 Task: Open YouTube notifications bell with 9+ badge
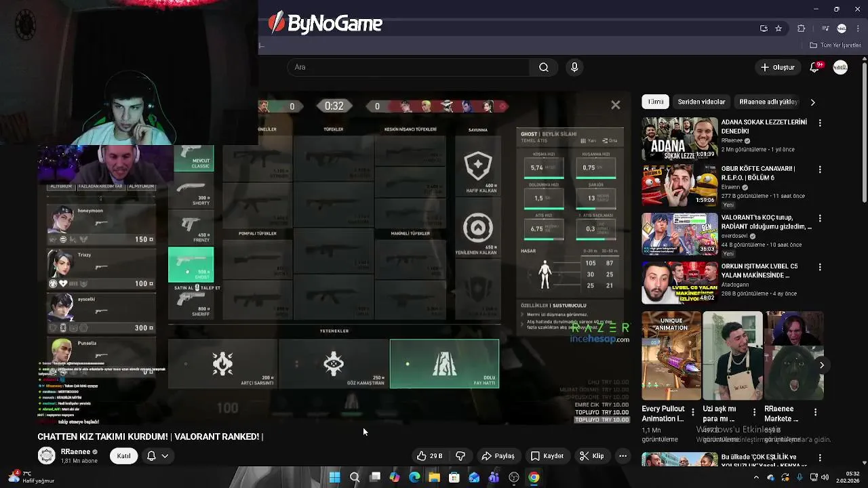815,67
